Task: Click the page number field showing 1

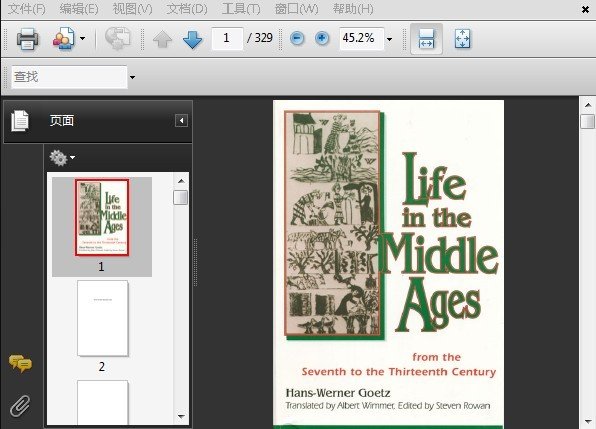Action: click(x=227, y=38)
